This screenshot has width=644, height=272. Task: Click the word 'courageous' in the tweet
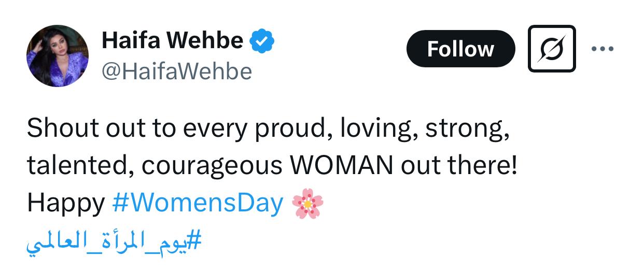212,166
